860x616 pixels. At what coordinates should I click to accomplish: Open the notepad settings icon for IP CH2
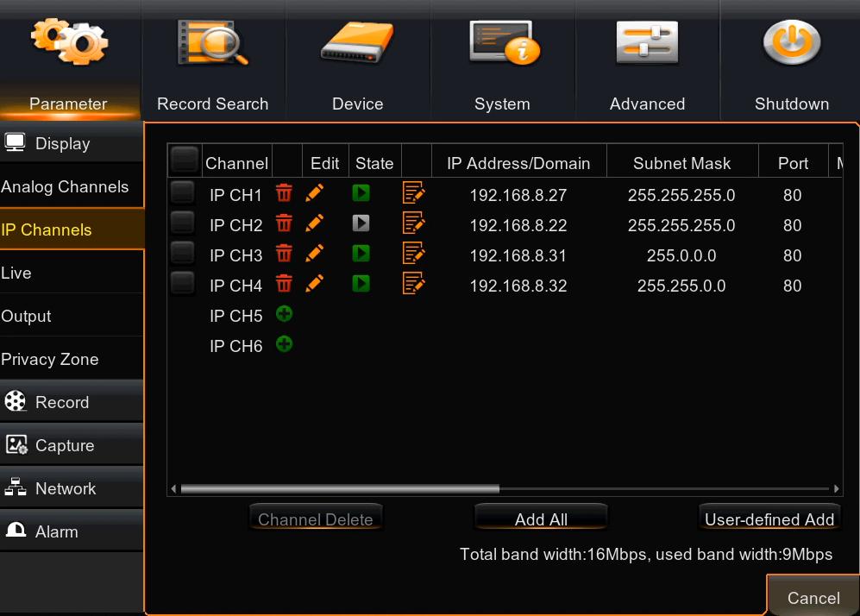click(413, 223)
